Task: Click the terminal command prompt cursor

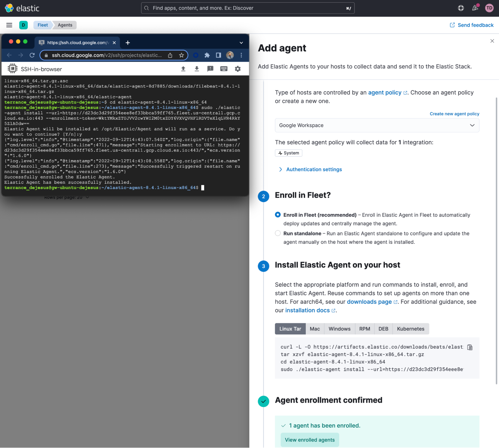Action: (x=203, y=188)
